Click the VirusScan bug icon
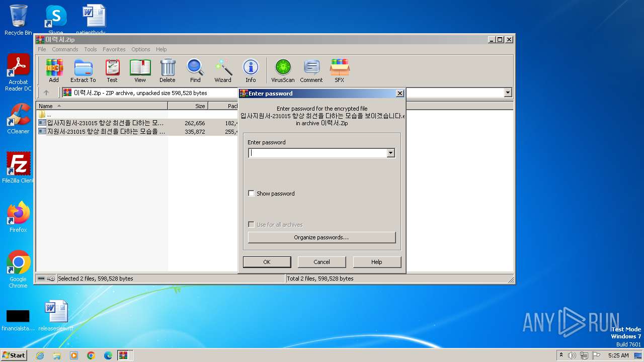644x362 pixels. [283, 70]
